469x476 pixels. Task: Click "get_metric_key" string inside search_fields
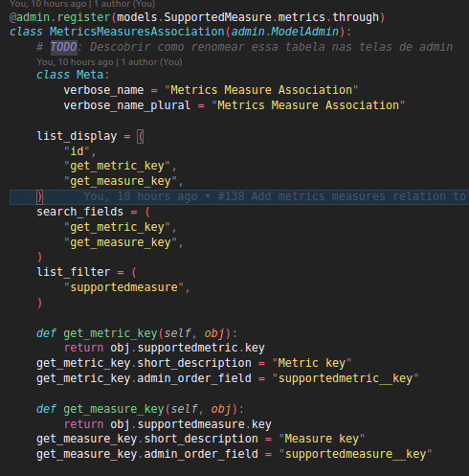tap(117, 227)
